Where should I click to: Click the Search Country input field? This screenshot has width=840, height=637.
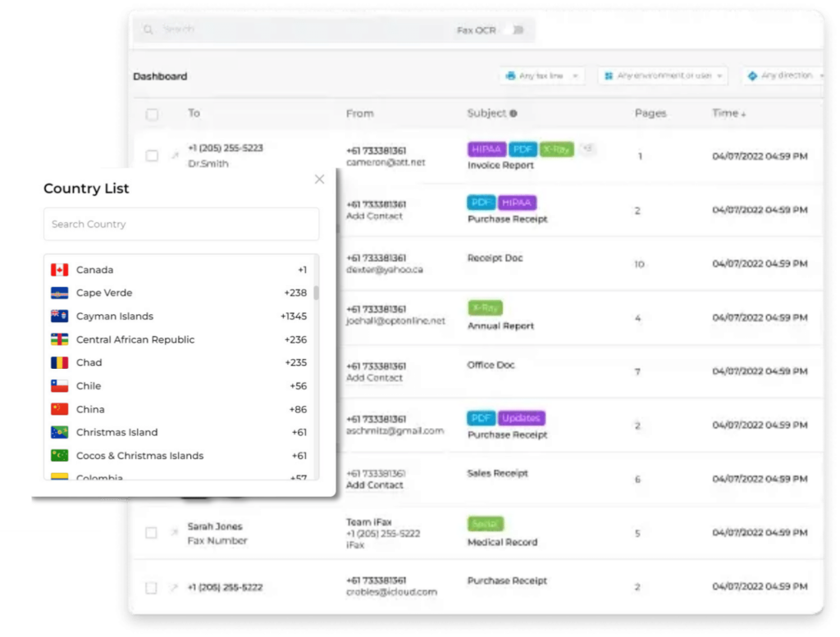point(180,224)
